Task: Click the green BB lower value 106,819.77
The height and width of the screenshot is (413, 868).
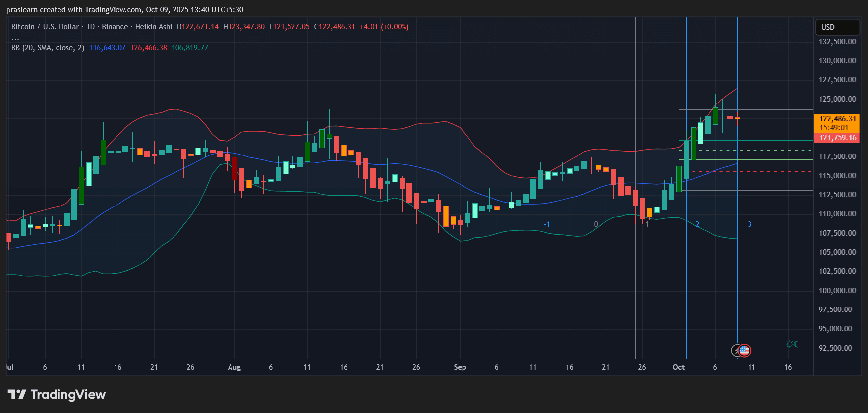Action: [x=189, y=48]
